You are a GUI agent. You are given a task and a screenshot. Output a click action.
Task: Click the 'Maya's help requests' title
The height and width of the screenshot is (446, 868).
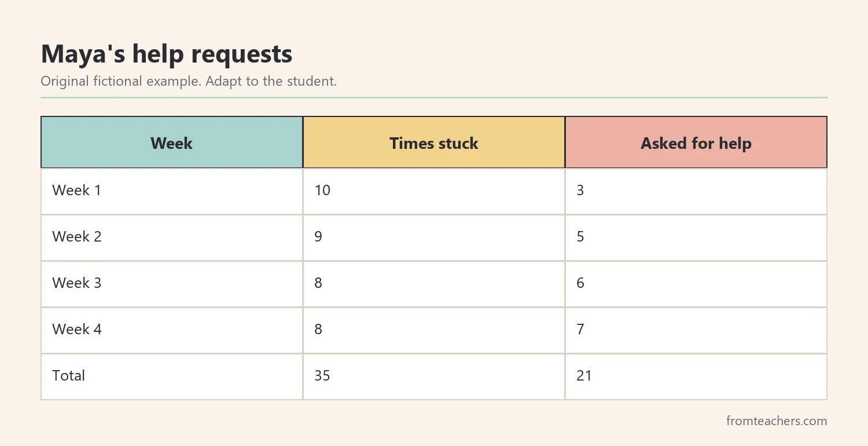[x=167, y=54]
